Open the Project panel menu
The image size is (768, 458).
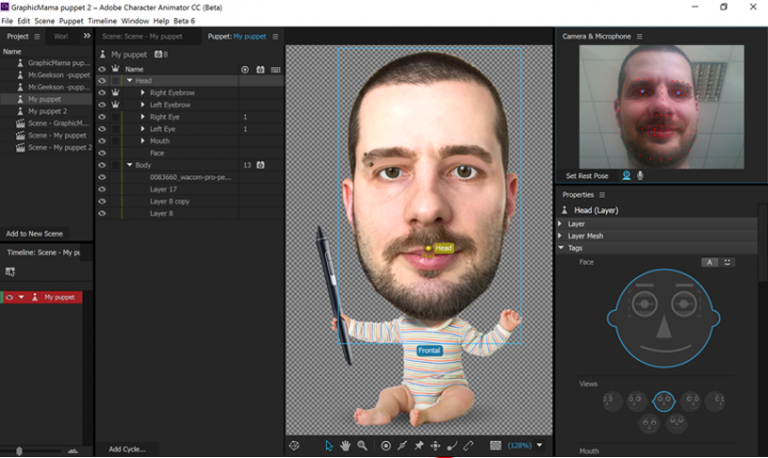(37, 36)
